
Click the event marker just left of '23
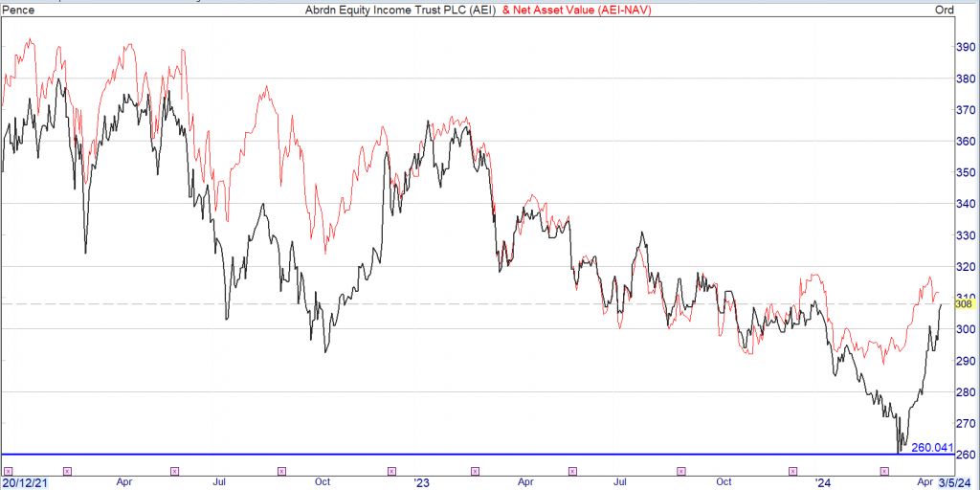[x=391, y=471]
